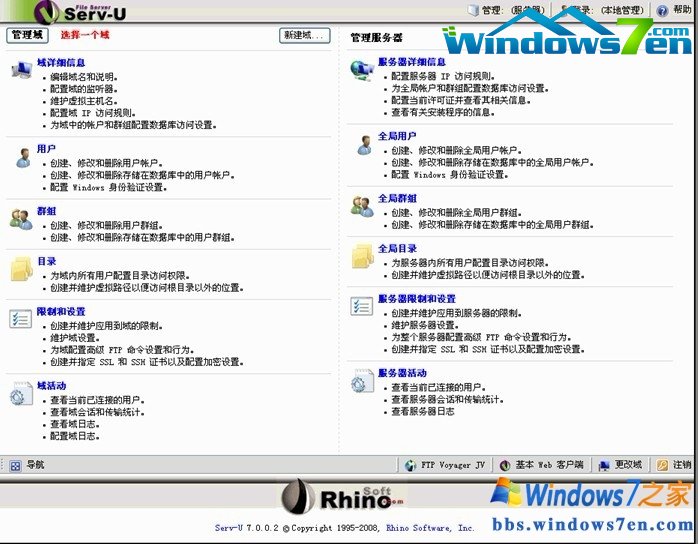Click 更改域 (Change Domain) in bottom bar
This screenshot has height=544, width=698.
tap(620, 465)
